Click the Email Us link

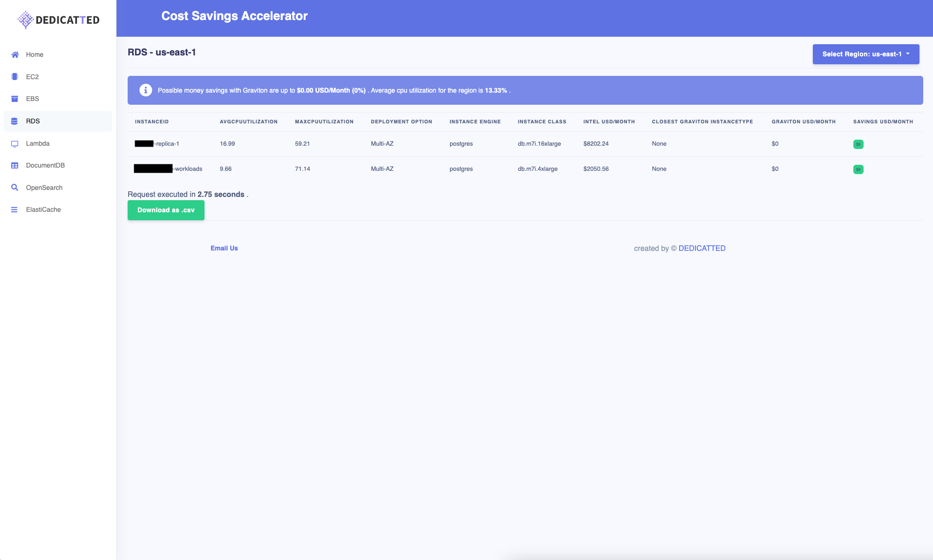pos(224,248)
